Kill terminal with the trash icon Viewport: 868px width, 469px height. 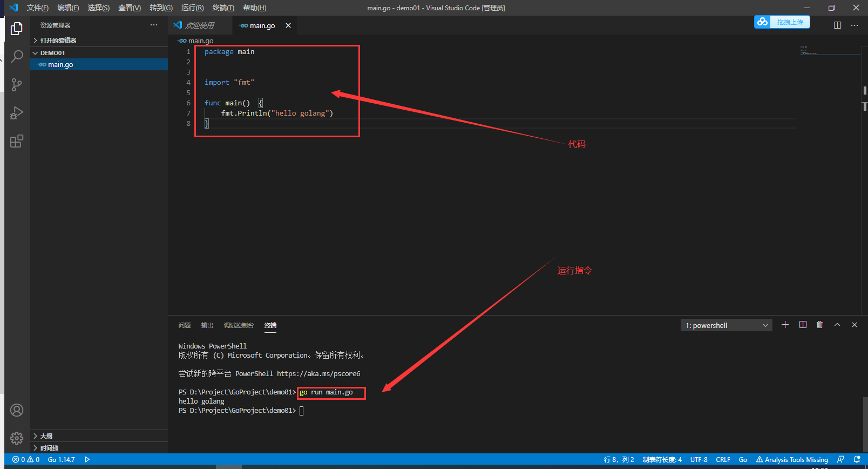tap(819, 325)
